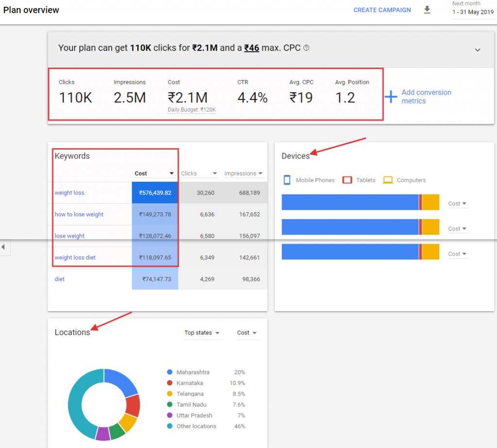The width and height of the screenshot is (497, 448).
Task: Open the first Devices bar Cost dropdown
Action: [x=457, y=204]
